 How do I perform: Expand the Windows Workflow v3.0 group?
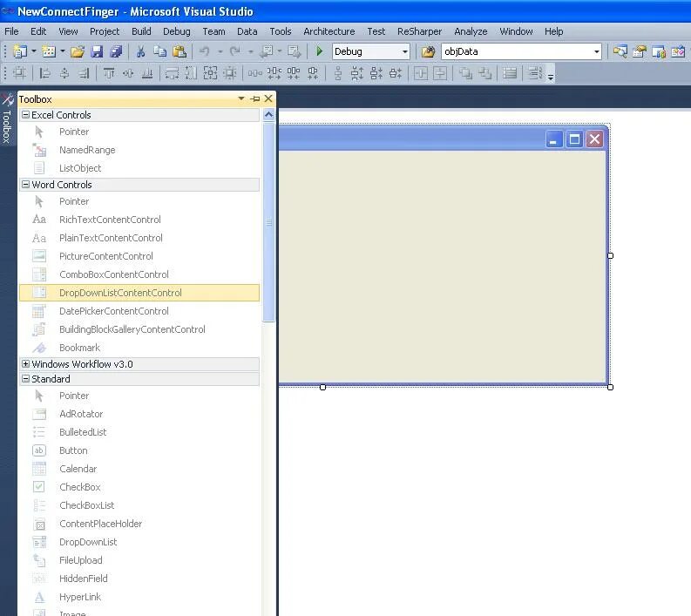click(x=25, y=364)
